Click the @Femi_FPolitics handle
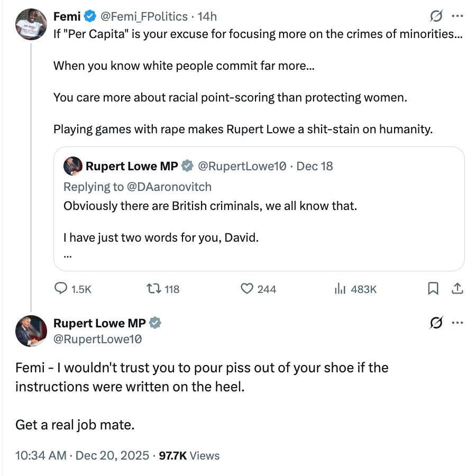Screen dimensions: 476x476 [144, 16]
